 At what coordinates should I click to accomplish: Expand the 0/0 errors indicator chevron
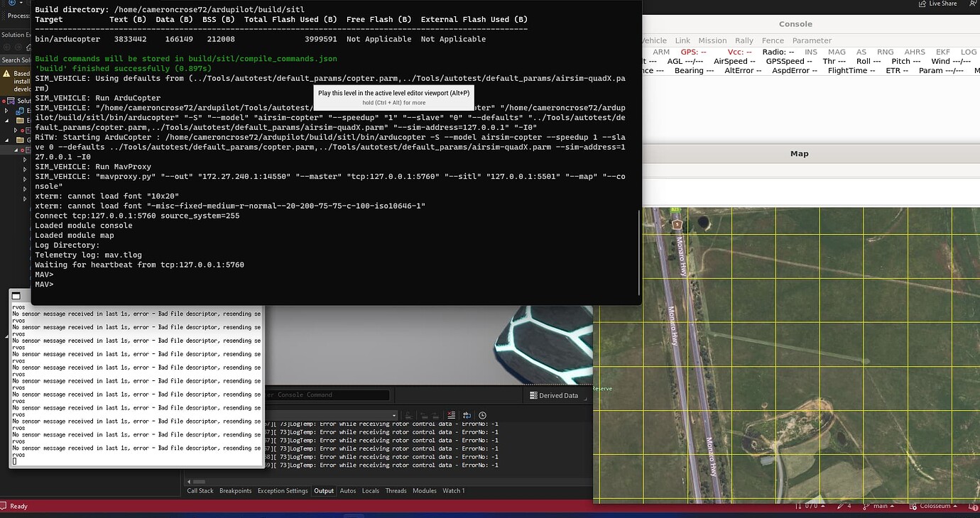(x=822, y=506)
